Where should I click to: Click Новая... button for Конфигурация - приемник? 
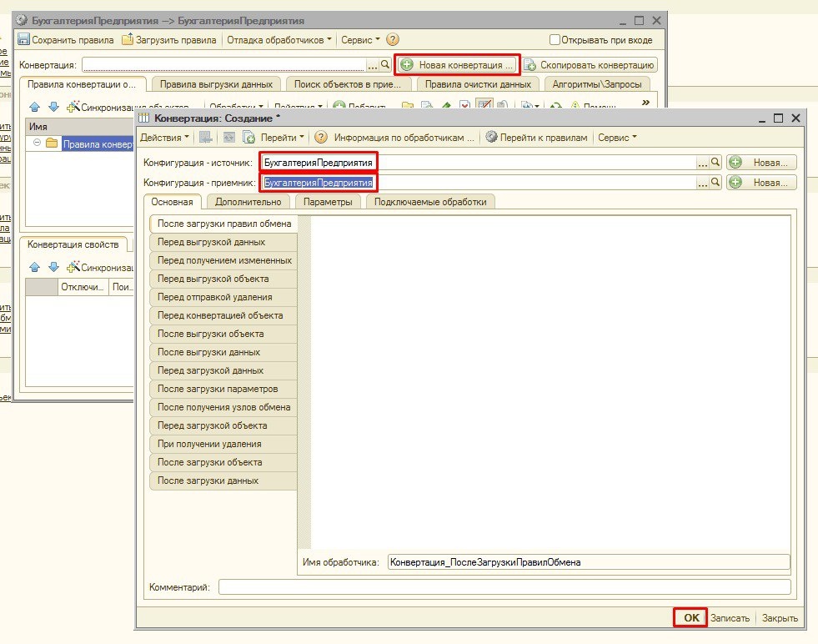[x=761, y=182]
